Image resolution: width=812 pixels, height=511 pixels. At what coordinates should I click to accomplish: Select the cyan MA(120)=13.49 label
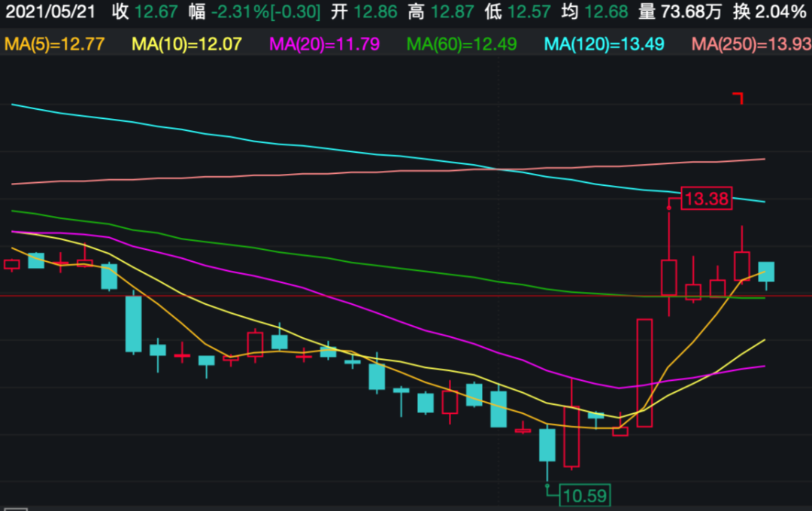(604, 44)
